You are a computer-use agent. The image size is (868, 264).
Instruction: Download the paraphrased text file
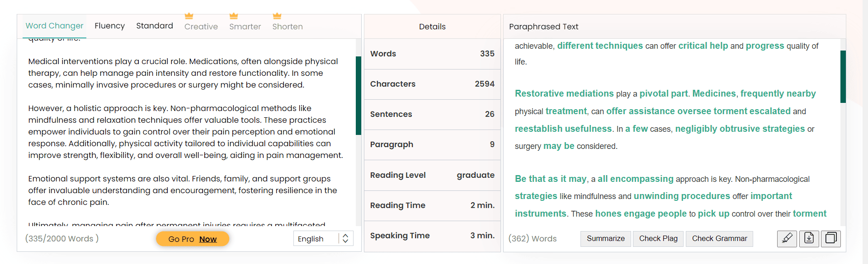point(809,238)
